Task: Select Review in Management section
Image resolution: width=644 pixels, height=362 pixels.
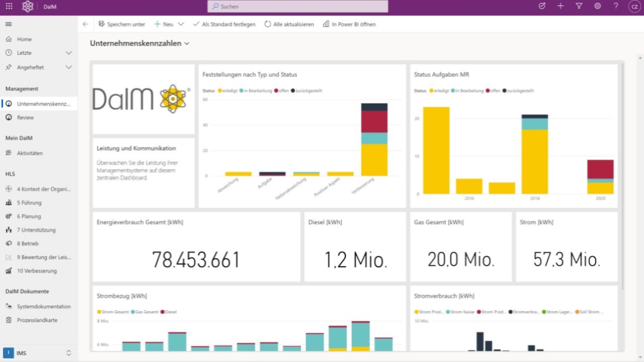Action: click(39, 117)
